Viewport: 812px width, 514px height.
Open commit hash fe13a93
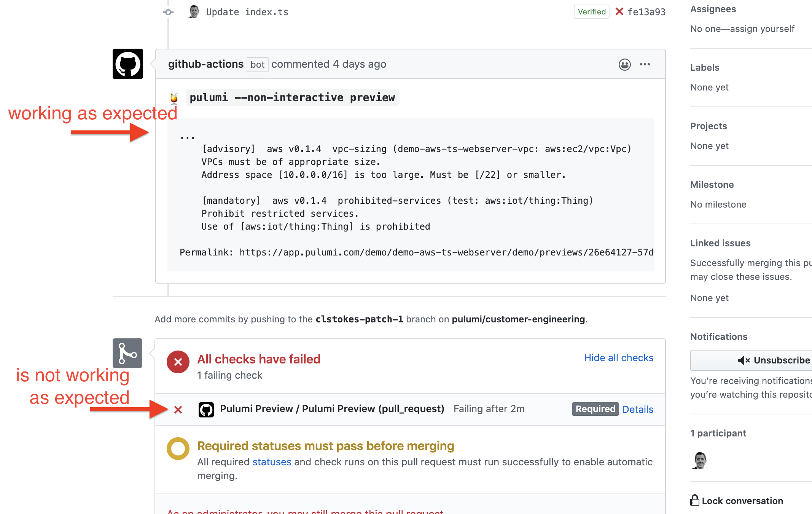[x=646, y=12]
